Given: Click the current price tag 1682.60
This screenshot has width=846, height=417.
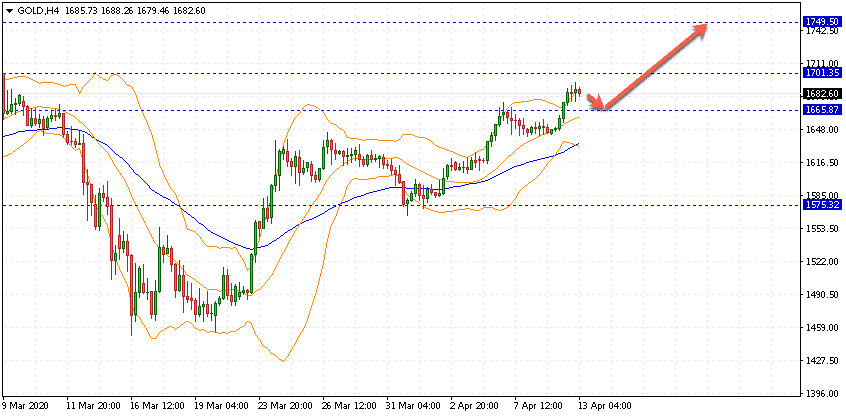Looking at the screenshot, I should tap(821, 94).
